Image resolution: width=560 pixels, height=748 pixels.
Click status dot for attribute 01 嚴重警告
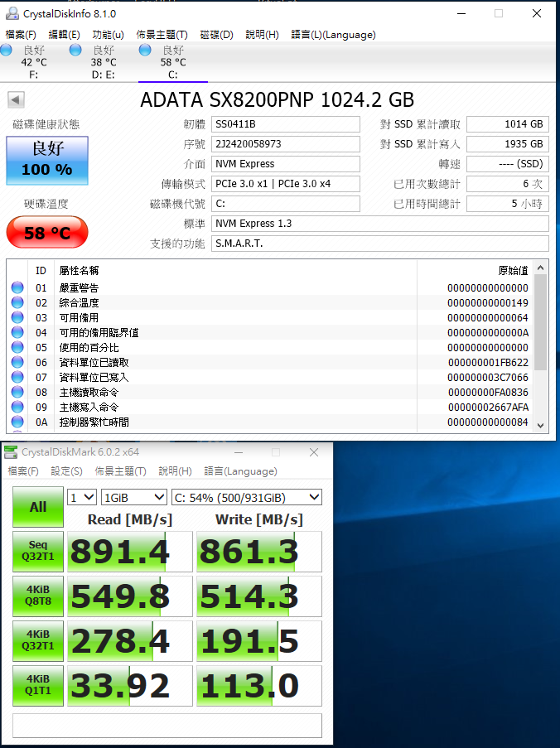17,287
